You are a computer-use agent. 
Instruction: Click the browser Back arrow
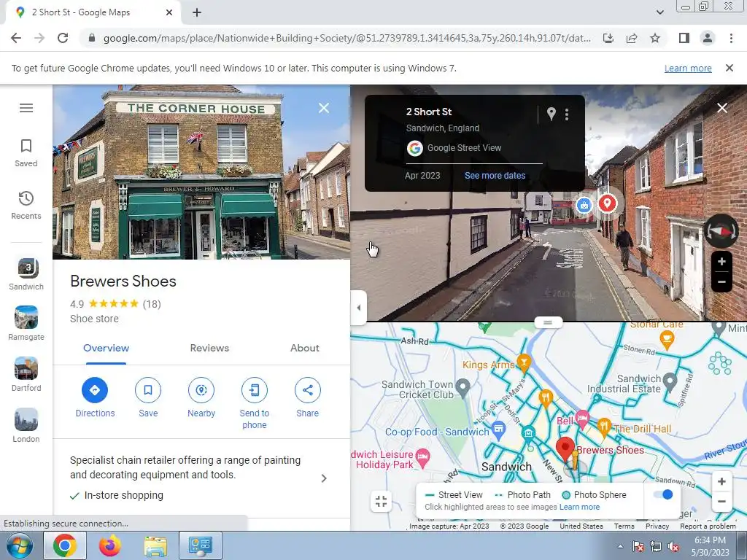(16, 38)
